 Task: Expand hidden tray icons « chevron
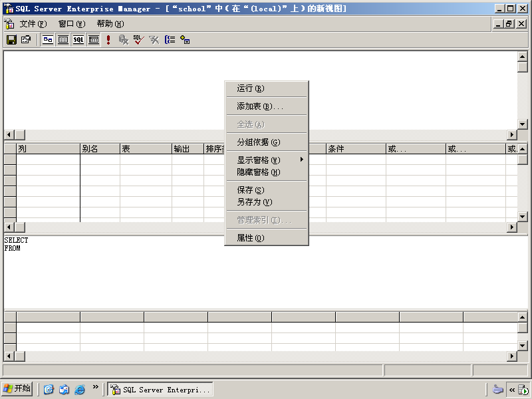[x=512, y=390]
